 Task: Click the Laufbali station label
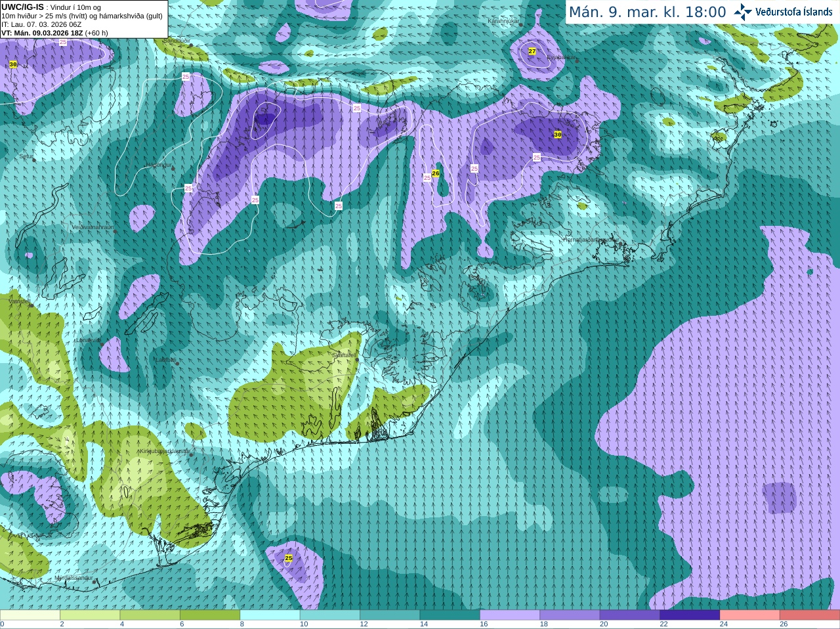tap(165, 360)
